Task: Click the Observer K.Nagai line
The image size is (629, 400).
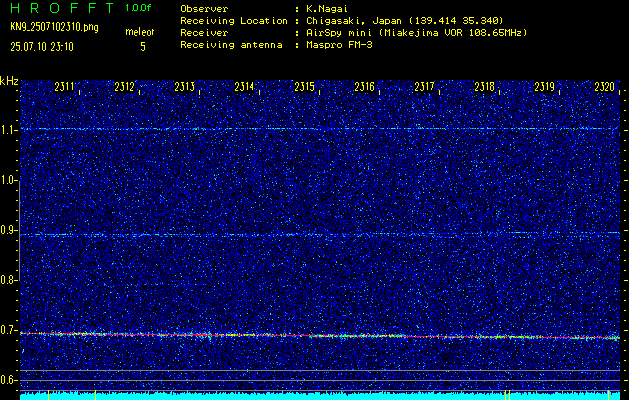Action: click(264, 8)
